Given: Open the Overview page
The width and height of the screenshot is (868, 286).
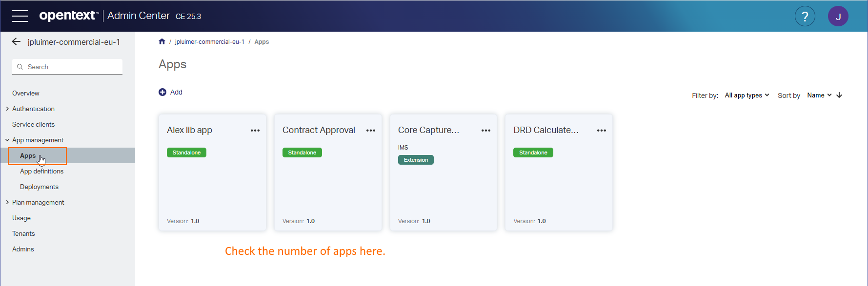Looking at the screenshot, I should coord(26,93).
